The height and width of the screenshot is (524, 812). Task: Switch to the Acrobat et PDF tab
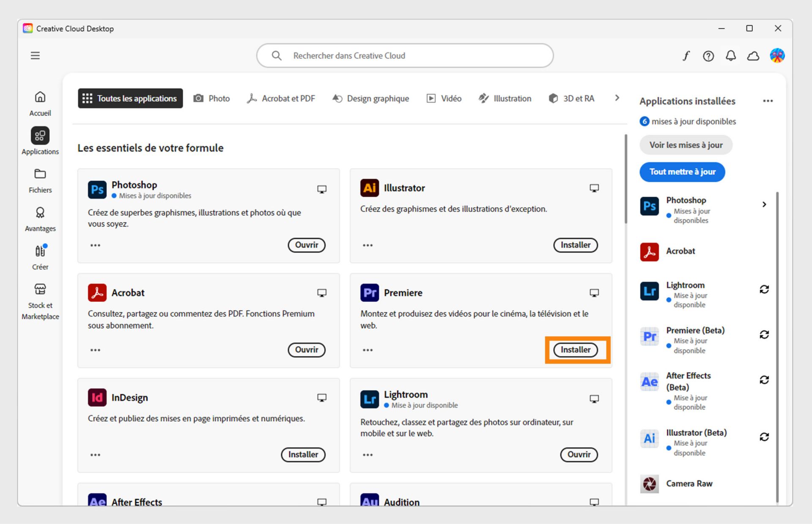(x=281, y=98)
